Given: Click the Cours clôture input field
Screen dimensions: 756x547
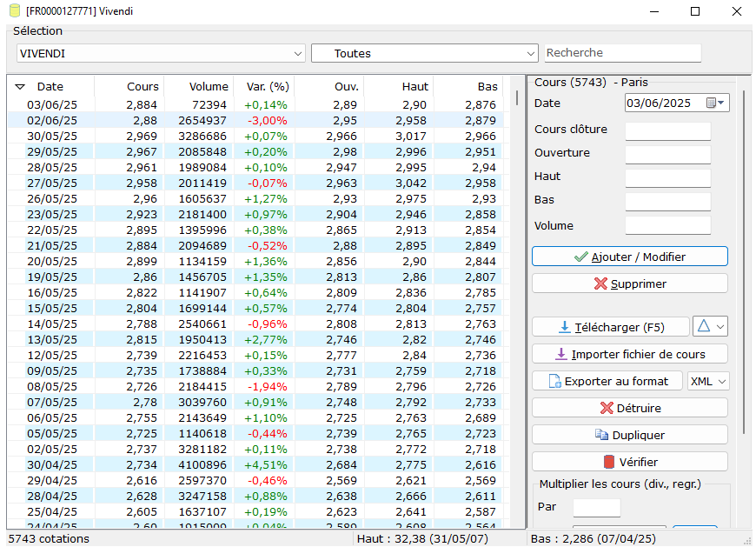Looking at the screenshot, I should tap(667, 130).
